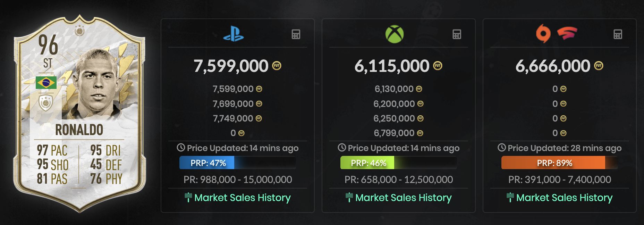Open the calculator in the PC panel
644x225 pixels.
tap(618, 34)
